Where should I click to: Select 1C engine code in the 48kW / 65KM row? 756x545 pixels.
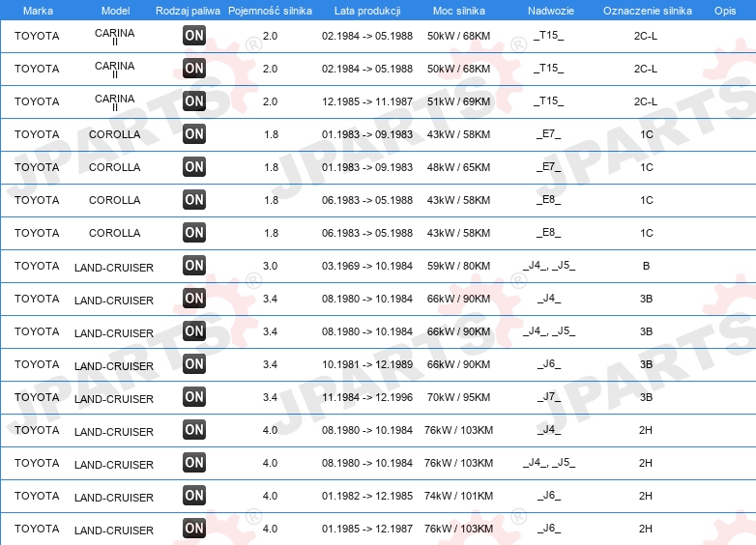click(x=647, y=167)
